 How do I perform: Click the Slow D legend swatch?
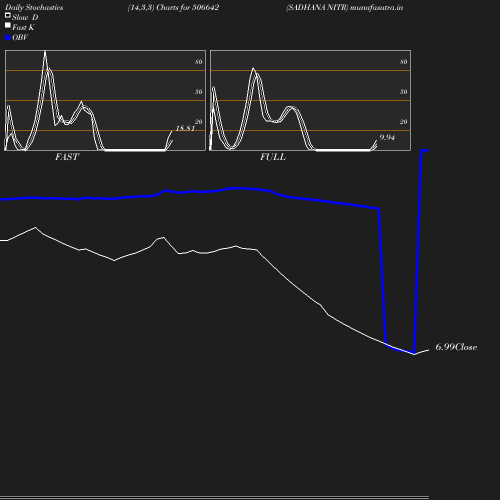(x=8, y=15)
